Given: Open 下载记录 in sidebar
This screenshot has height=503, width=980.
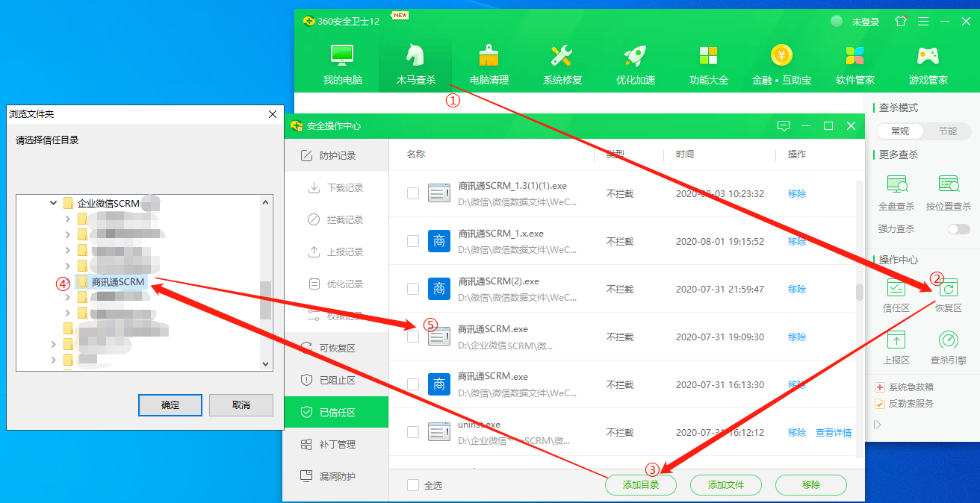Looking at the screenshot, I should (x=336, y=187).
